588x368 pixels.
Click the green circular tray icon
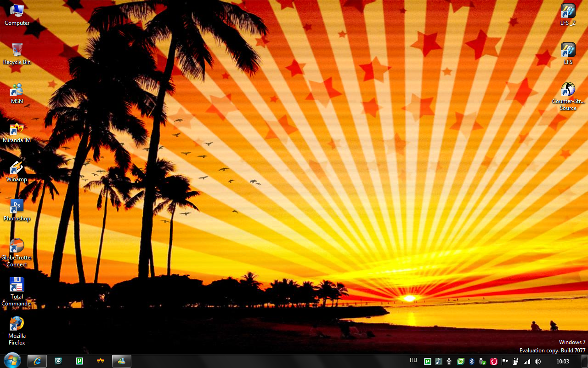461,362
